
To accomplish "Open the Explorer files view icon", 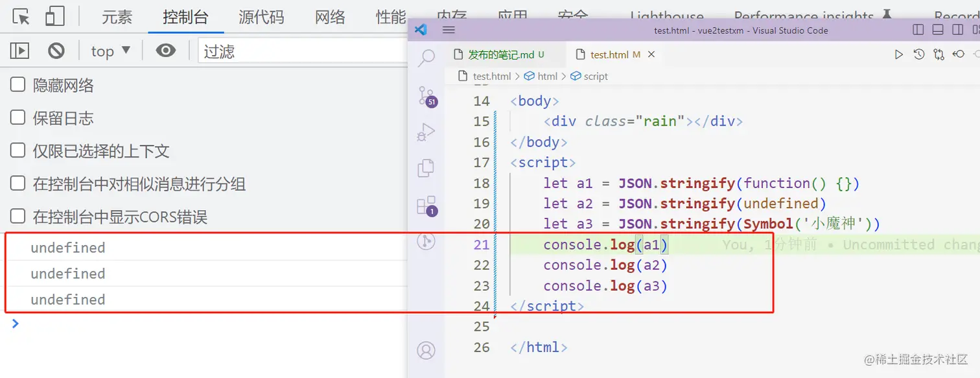I will click(426, 168).
